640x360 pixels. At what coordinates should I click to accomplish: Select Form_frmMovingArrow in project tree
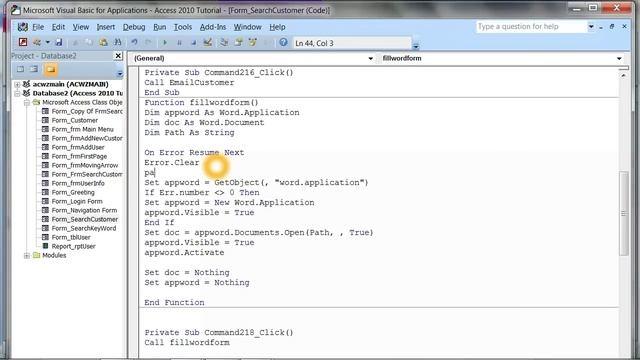coord(85,165)
